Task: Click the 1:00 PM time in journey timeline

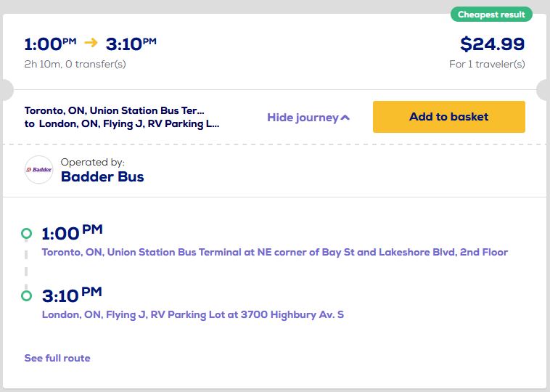Action: (x=72, y=233)
